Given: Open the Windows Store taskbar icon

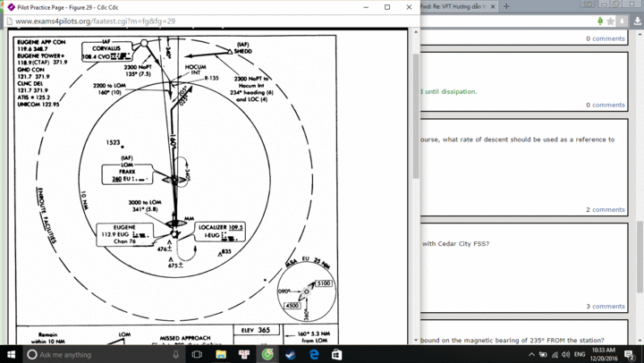Looking at the screenshot, I should (x=337, y=354).
